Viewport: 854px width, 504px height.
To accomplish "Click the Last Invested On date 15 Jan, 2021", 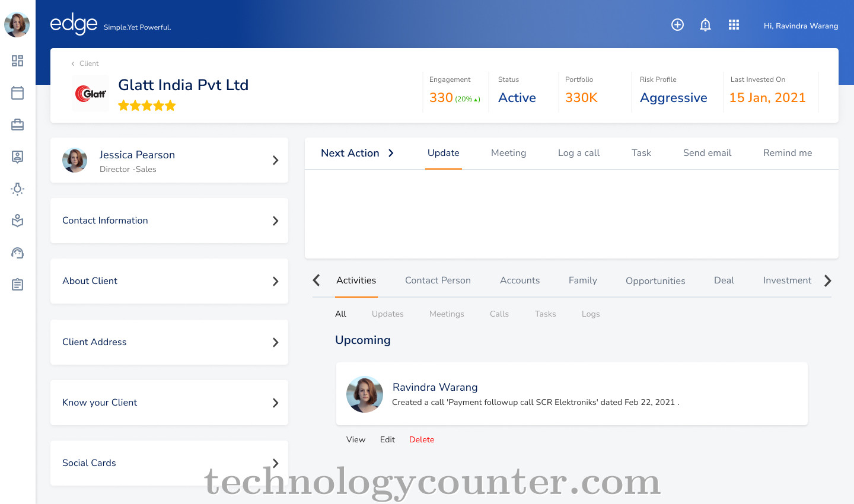I will coord(767,98).
